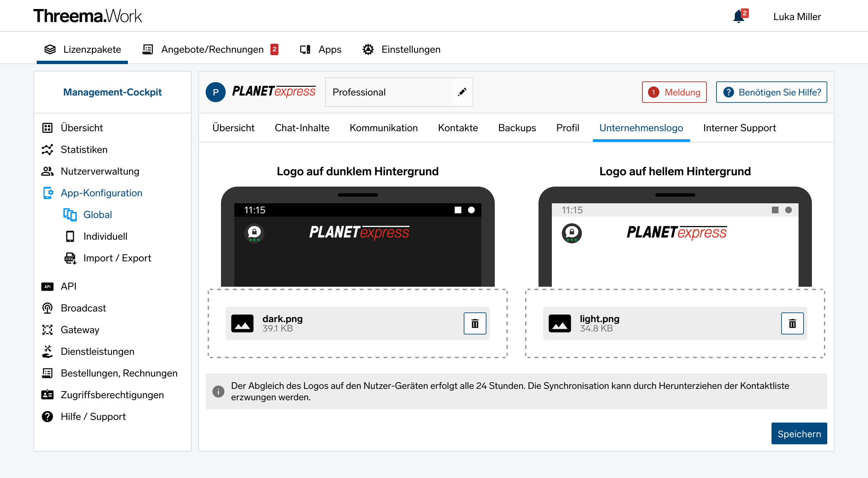The height and width of the screenshot is (478, 868).
Task: Click the 34.8 KB file size
Action: (596, 328)
